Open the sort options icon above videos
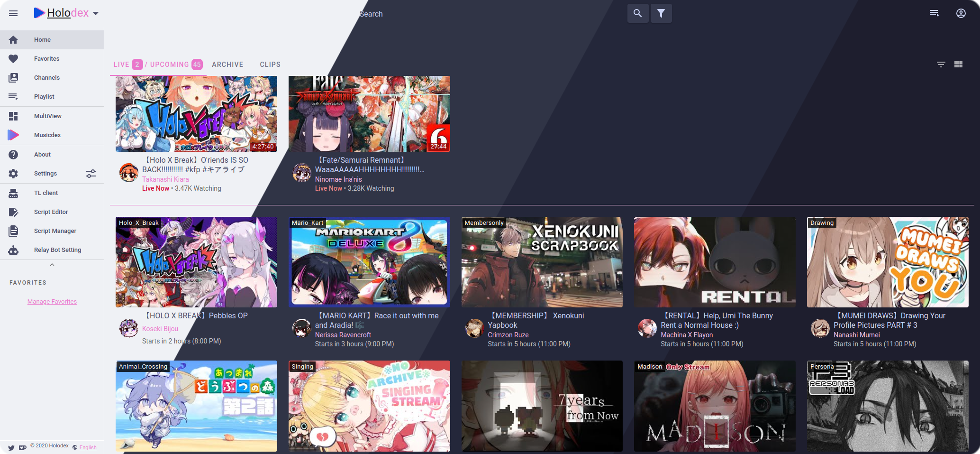Image resolution: width=980 pixels, height=454 pixels. coord(941,65)
